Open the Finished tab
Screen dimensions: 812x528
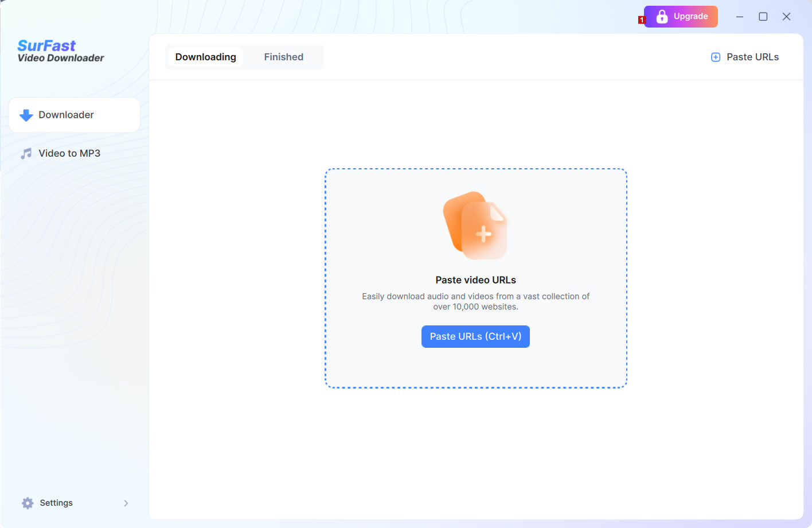[x=283, y=57]
